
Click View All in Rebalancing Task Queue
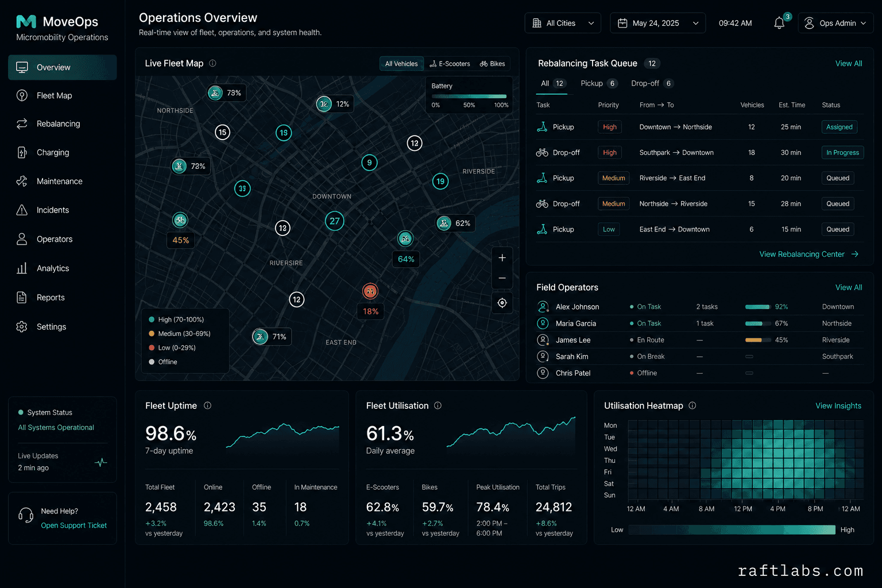[849, 63]
